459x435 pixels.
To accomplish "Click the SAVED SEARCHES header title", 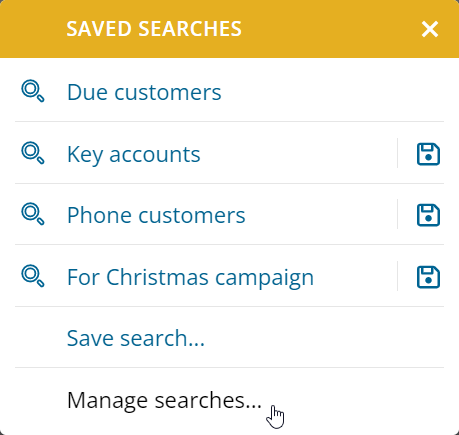I will (154, 29).
